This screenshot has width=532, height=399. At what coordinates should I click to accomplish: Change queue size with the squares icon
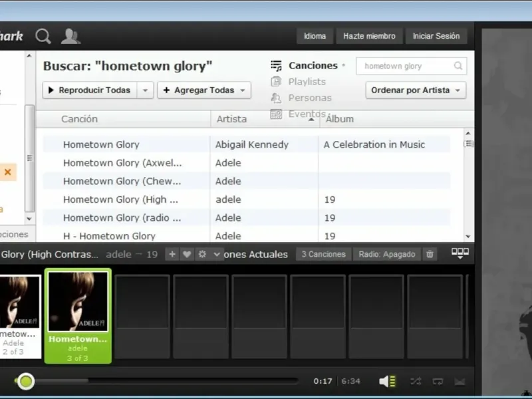click(460, 253)
